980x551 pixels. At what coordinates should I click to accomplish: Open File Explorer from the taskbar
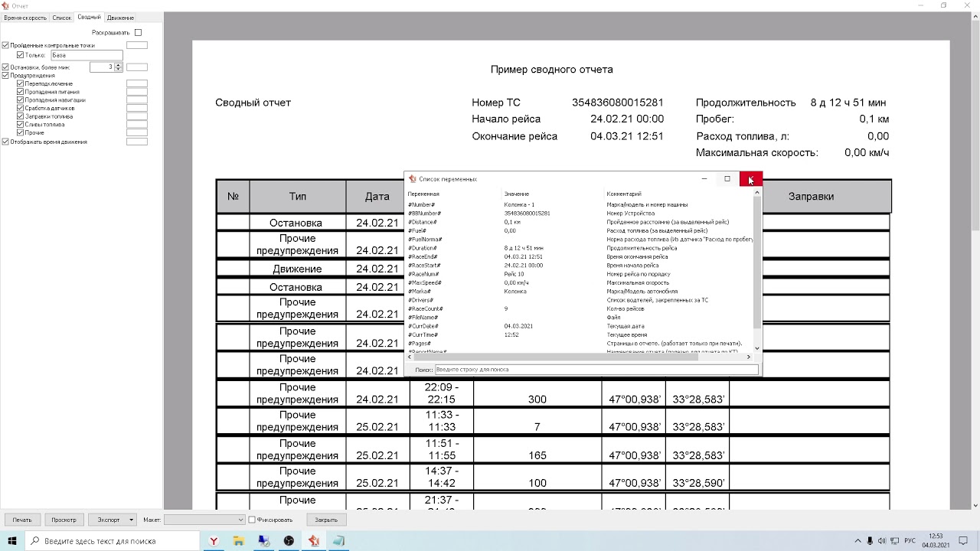point(239,541)
